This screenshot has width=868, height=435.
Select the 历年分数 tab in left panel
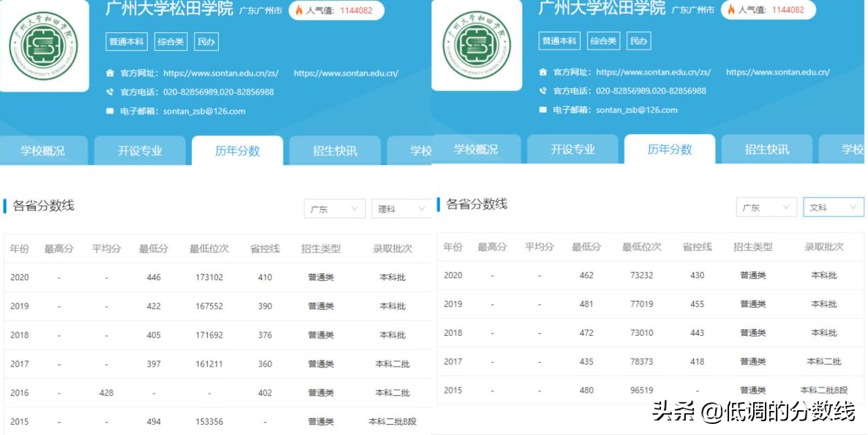(238, 150)
